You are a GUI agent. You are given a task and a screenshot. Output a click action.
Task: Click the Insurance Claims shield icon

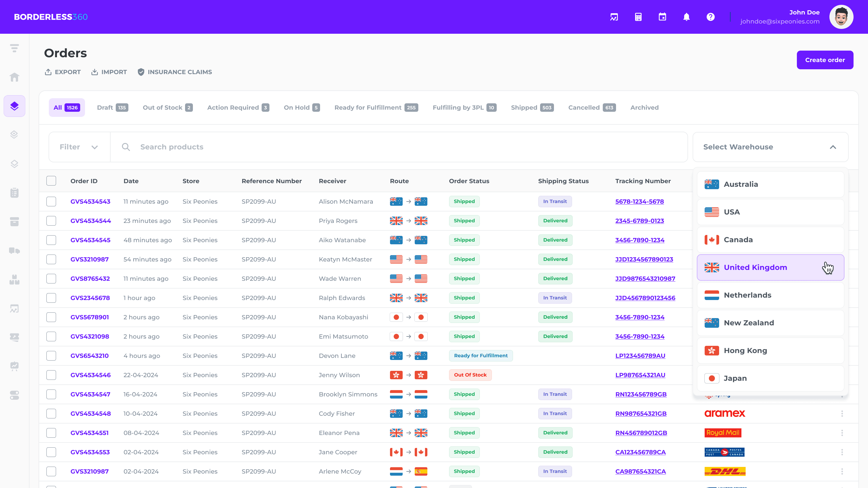[141, 72]
